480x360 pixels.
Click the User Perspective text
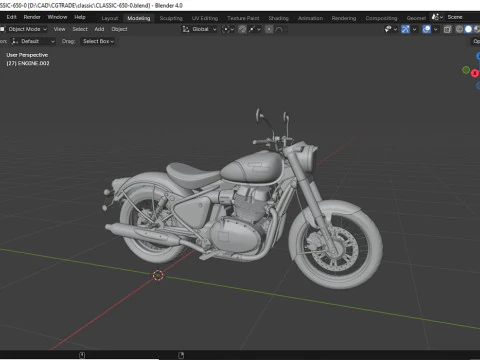[27, 55]
